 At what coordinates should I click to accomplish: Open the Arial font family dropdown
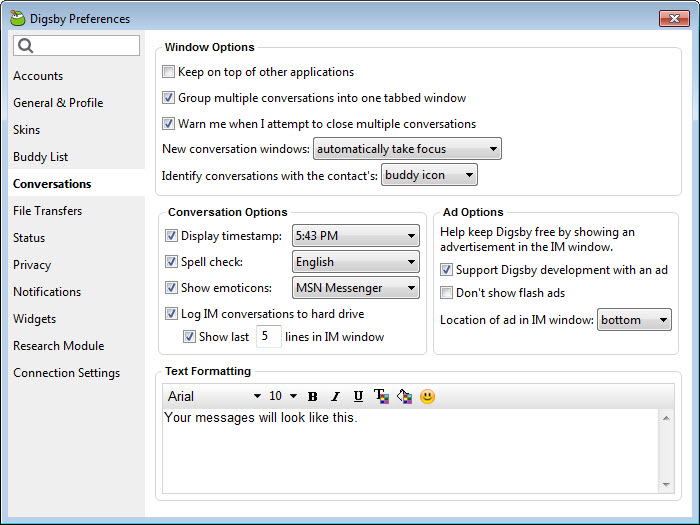click(214, 396)
